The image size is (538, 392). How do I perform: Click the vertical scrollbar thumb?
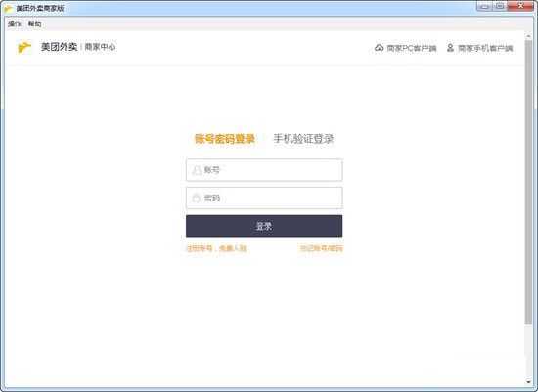(x=528, y=181)
